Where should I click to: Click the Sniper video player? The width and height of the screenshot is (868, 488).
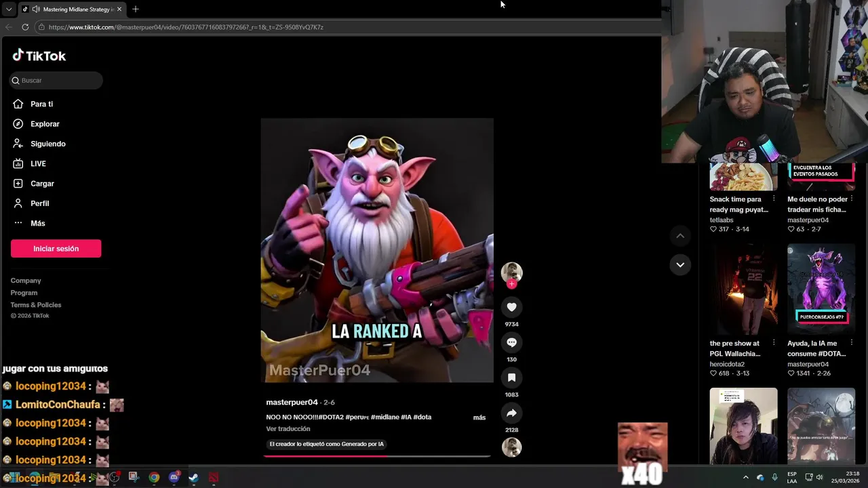tap(377, 250)
